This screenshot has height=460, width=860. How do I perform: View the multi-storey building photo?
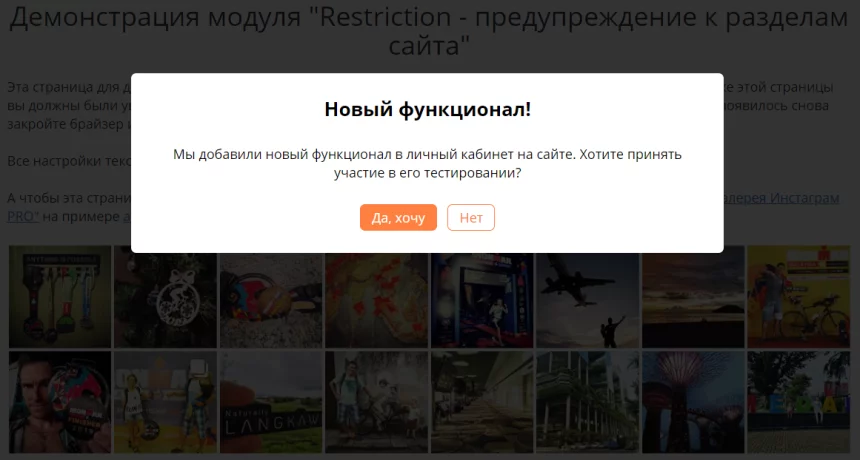[x=586, y=400]
